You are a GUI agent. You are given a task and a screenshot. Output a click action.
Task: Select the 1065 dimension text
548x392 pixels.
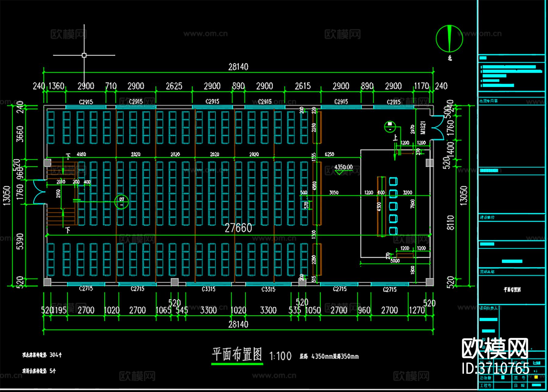point(163,310)
